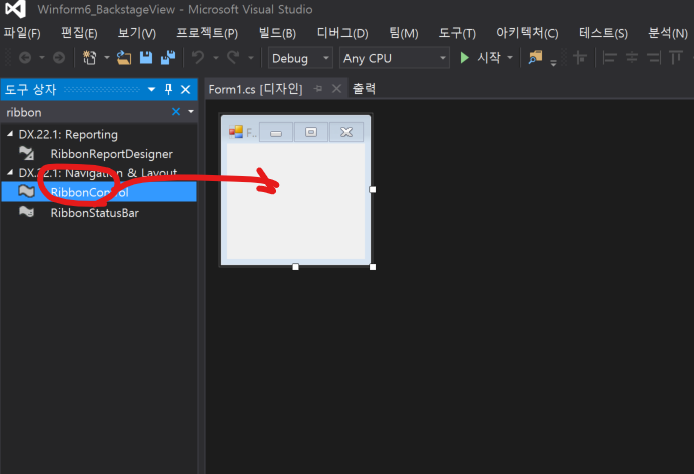
Task: Click the New Project toolbar icon
Action: pos(89,58)
